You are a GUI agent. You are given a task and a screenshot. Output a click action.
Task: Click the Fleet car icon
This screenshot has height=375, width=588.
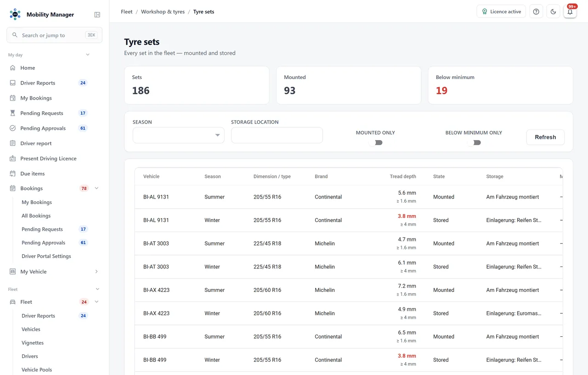click(x=13, y=302)
